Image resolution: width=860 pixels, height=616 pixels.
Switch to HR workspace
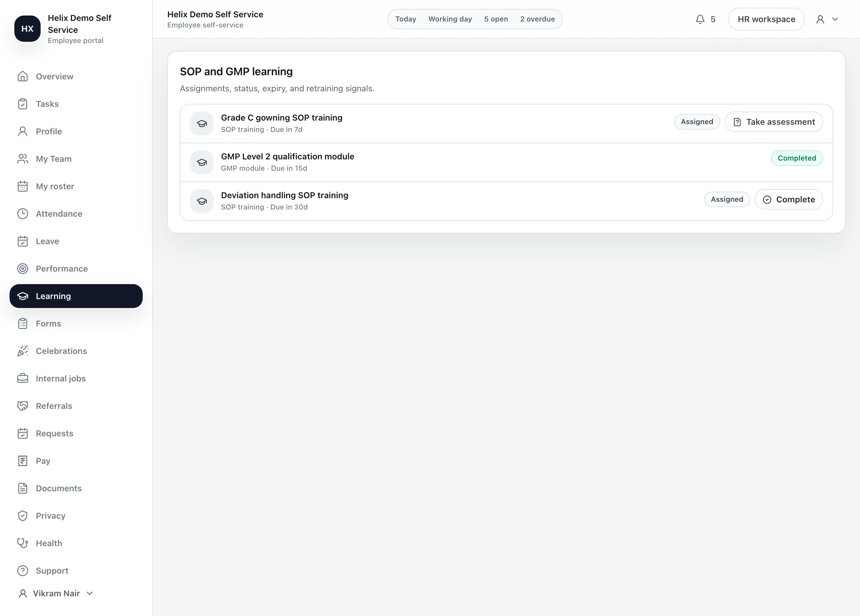coord(766,19)
